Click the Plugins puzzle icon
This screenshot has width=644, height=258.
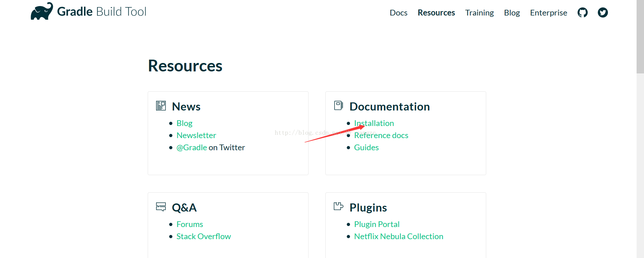point(339,206)
